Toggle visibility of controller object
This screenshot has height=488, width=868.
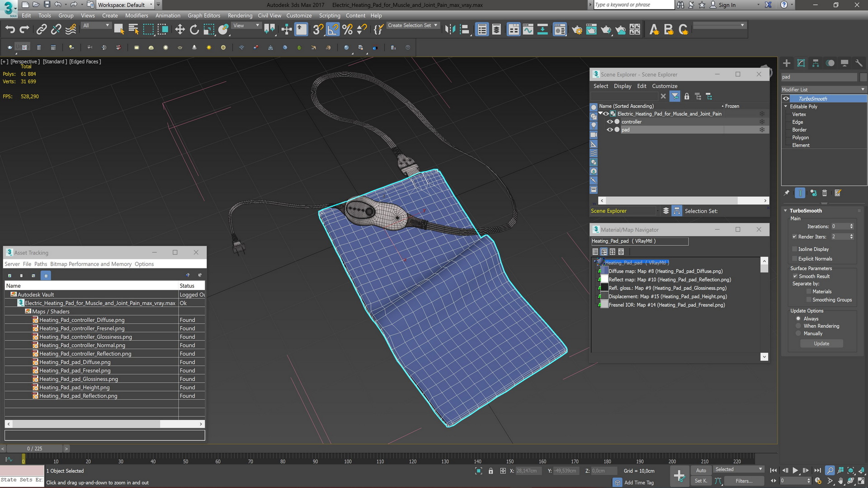click(610, 122)
